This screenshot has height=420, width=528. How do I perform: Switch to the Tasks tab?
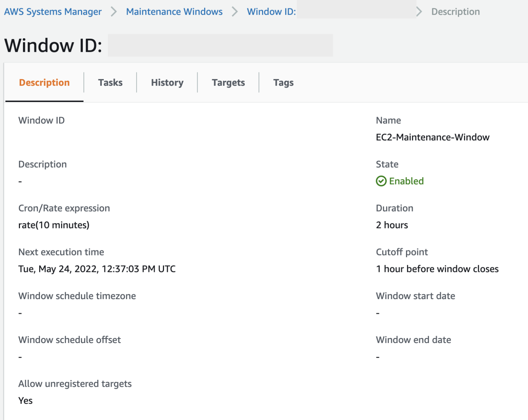pos(110,82)
